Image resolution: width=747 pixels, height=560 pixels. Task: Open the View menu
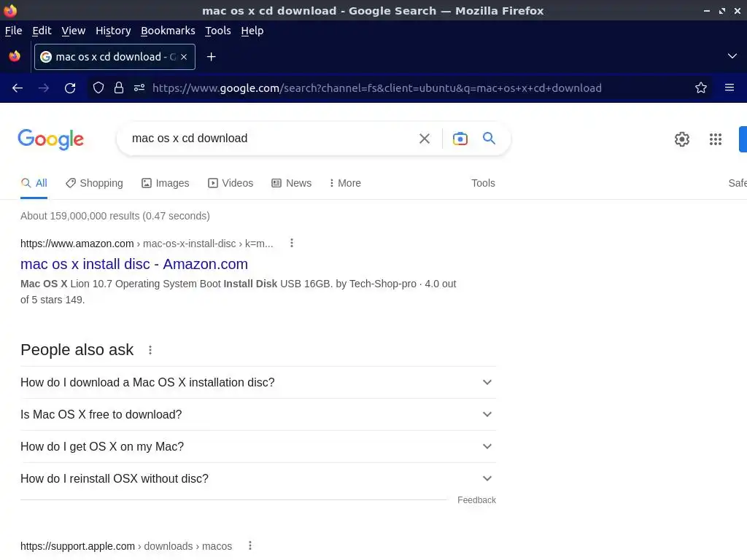pos(74,31)
